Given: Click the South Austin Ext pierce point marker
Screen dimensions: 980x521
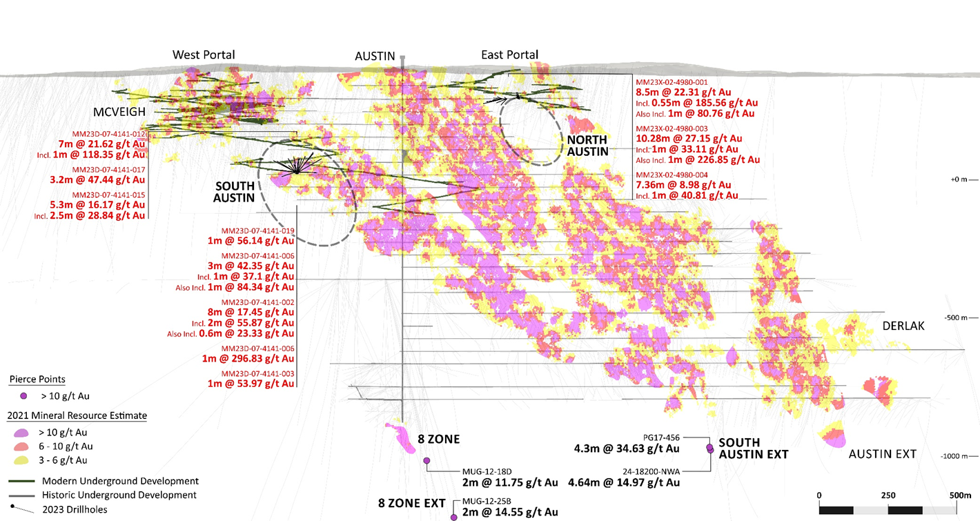Looking at the screenshot, I should [x=709, y=449].
